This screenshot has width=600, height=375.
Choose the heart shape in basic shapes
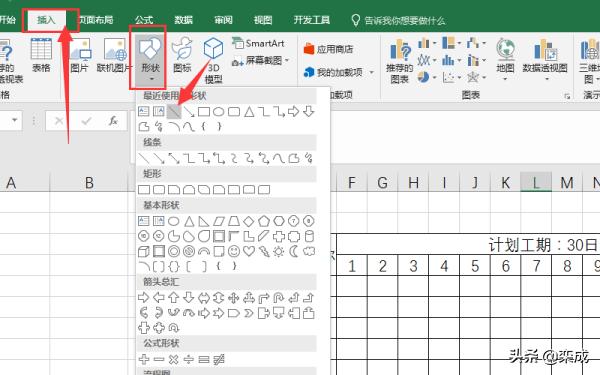pos(249,251)
